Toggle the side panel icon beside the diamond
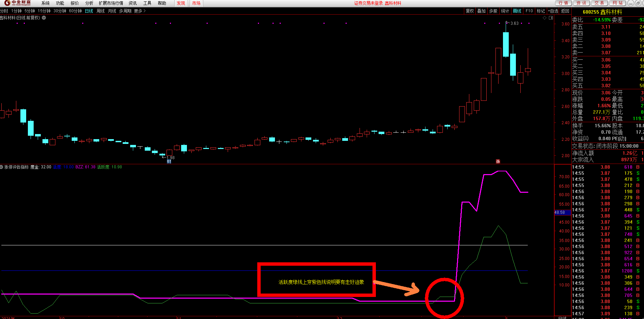 (551, 18)
